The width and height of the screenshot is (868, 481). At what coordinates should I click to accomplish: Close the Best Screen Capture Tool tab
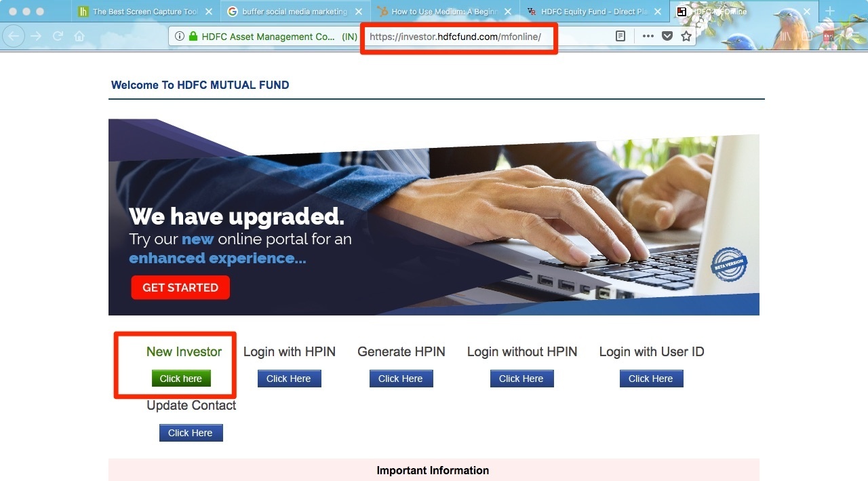[x=208, y=12]
